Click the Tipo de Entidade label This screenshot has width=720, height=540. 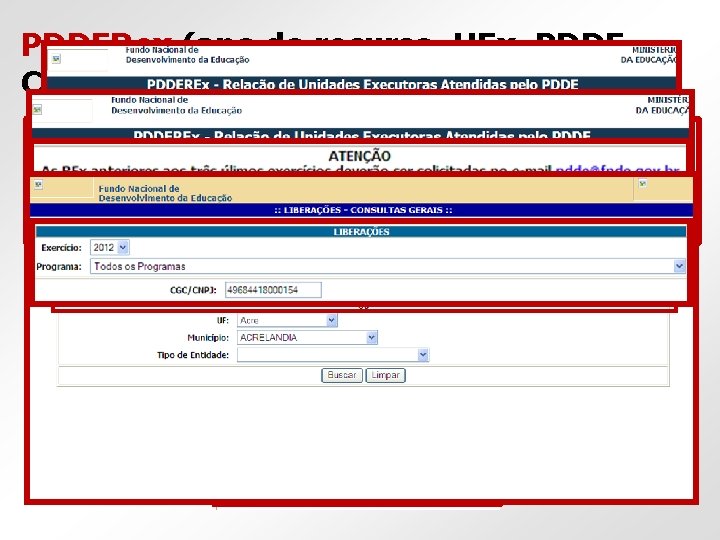click(193, 355)
